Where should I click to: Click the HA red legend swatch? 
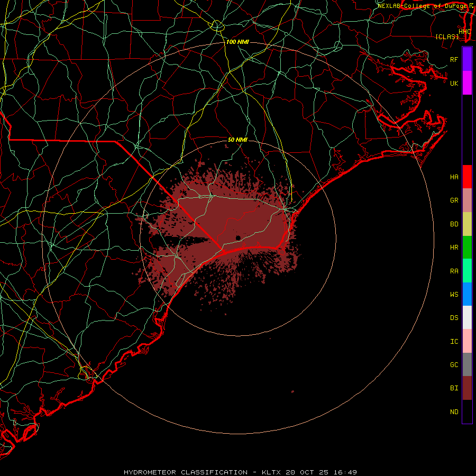(x=467, y=177)
